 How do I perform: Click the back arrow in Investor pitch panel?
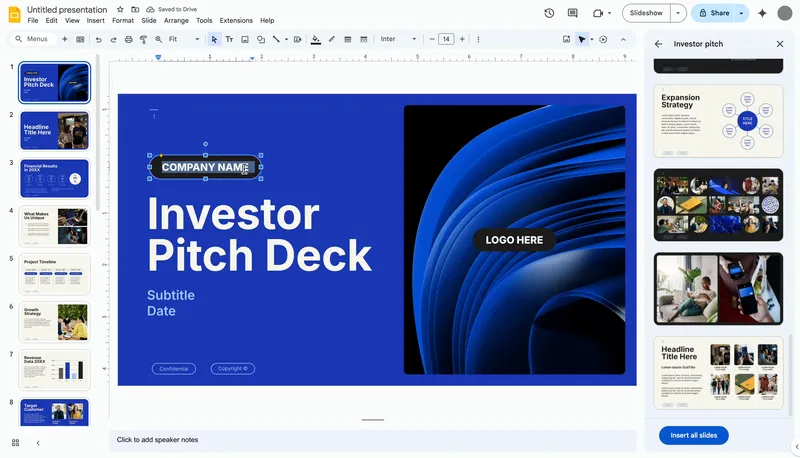pyautogui.click(x=659, y=44)
